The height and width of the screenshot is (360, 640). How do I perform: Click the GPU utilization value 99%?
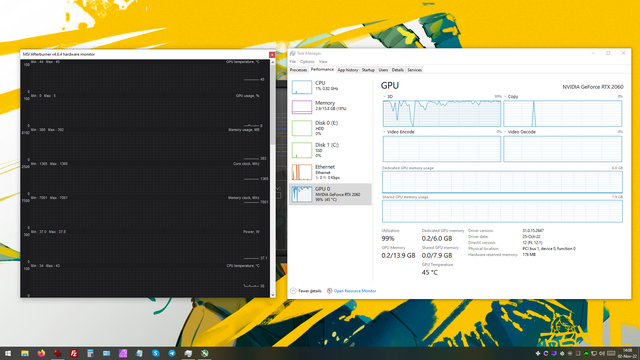click(x=388, y=238)
